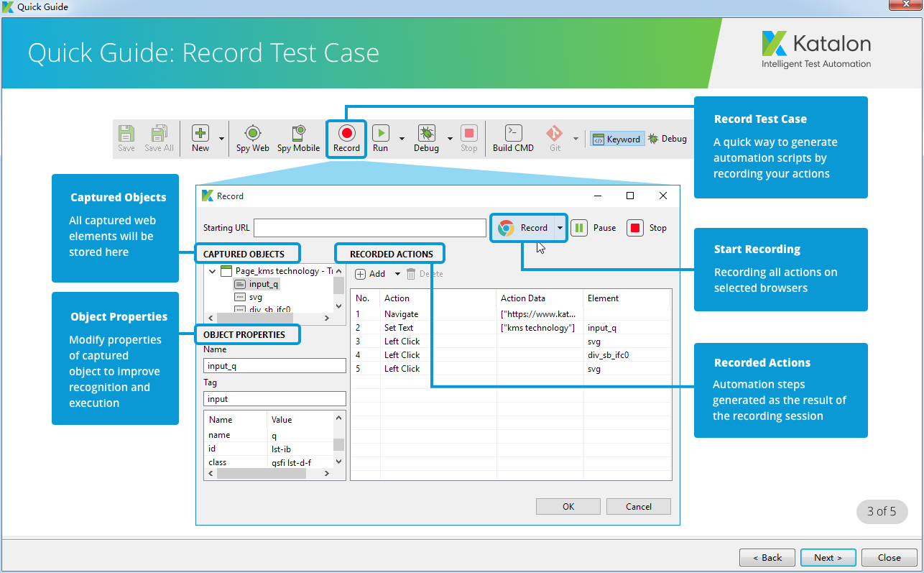The image size is (924, 573).
Task: Click the Git toolbar icon
Action: pos(555,134)
